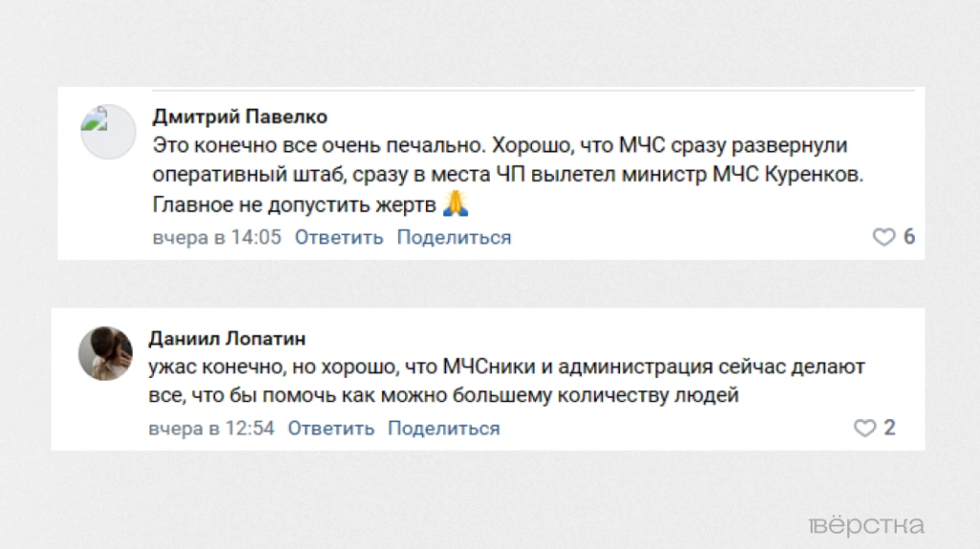Image resolution: width=980 pixels, height=549 pixels.
Task: Click the praying hands emoji in Павелко's comment
Action: 457,204
